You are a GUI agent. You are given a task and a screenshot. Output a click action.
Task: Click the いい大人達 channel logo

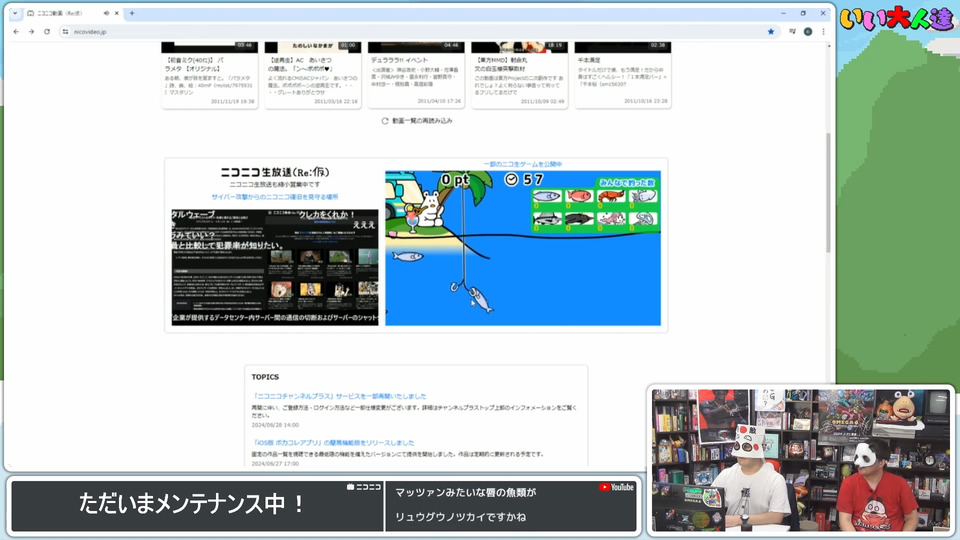pos(896,19)
